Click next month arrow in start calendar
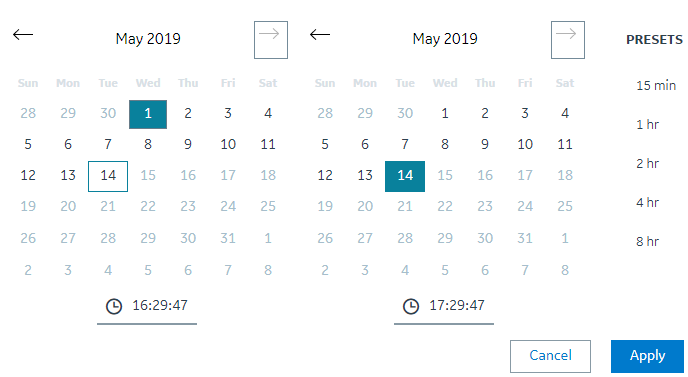This screenshot has width=688, height=377. tap(271, 39)
